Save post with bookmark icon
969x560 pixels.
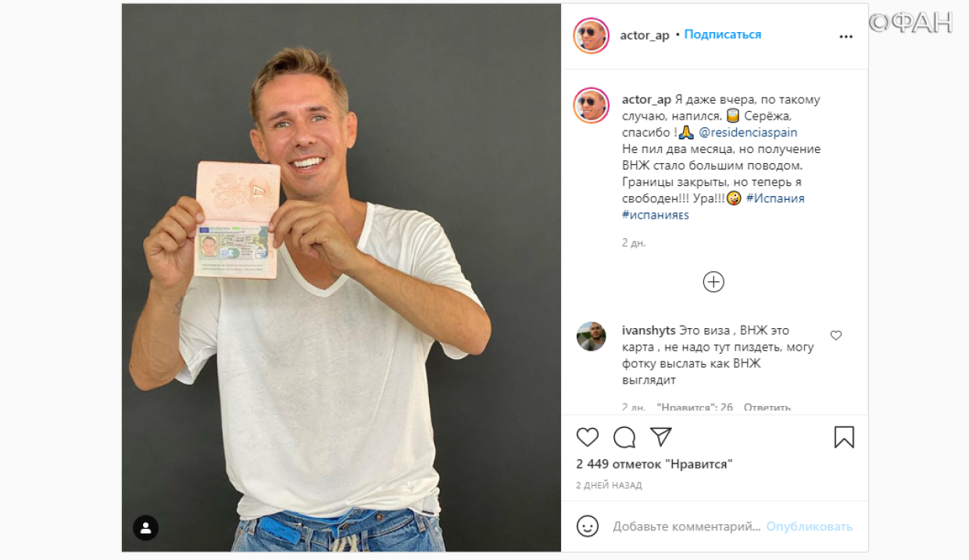coord(844,437)
